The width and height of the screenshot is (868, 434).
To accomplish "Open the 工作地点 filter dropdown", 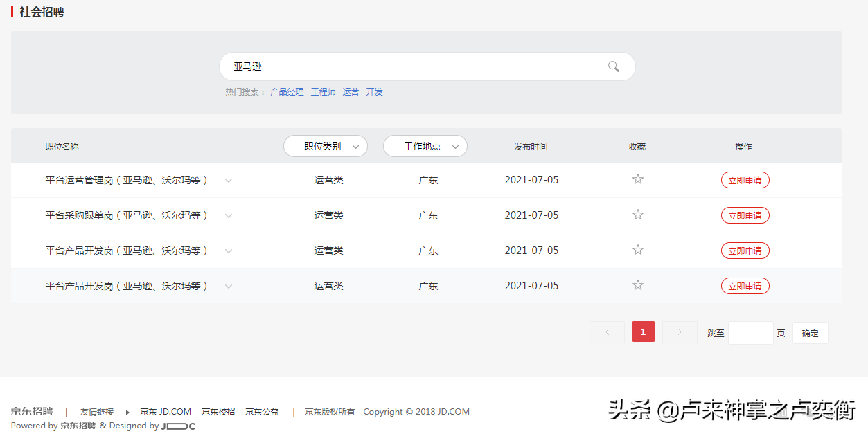I will coord(425,146).
